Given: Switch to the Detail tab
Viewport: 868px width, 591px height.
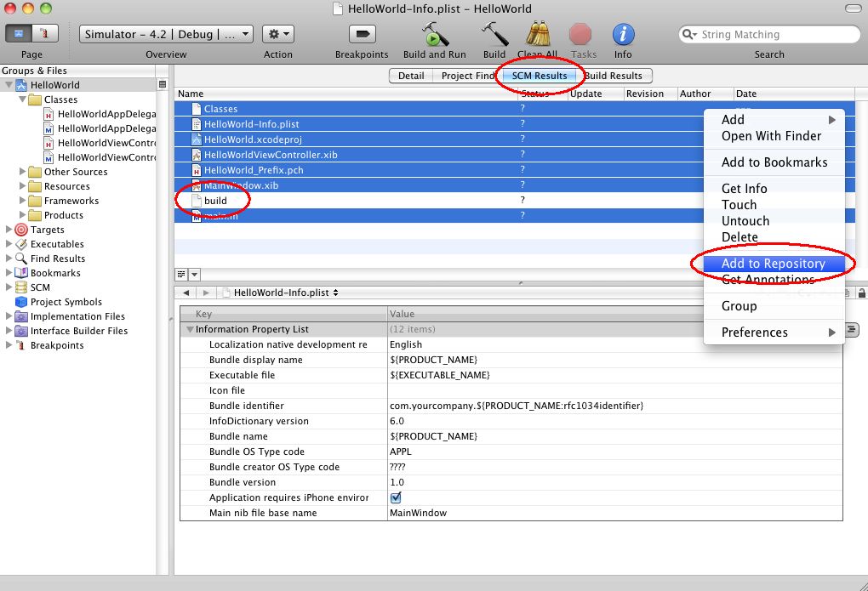Looking at the screenshot, I should (411, 76).
